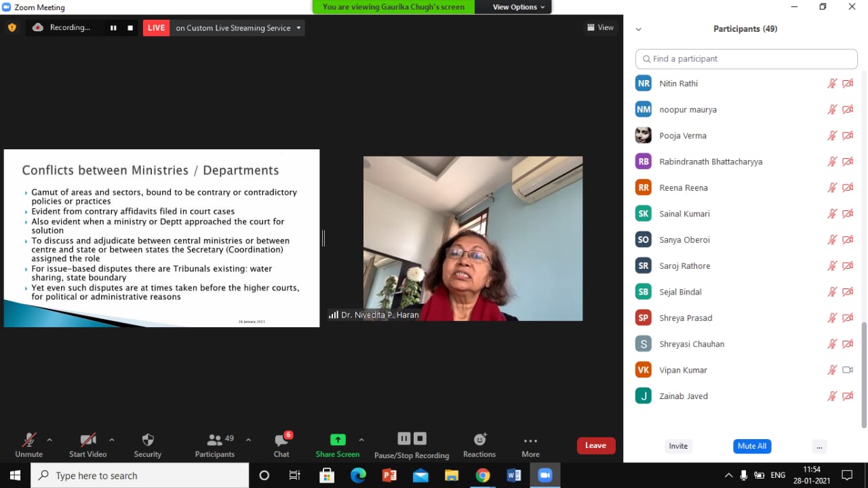Screen dimensions: 868x488
Task: Start Video with camera toggle
Action: pyautogui.click(x=88, y=445)
